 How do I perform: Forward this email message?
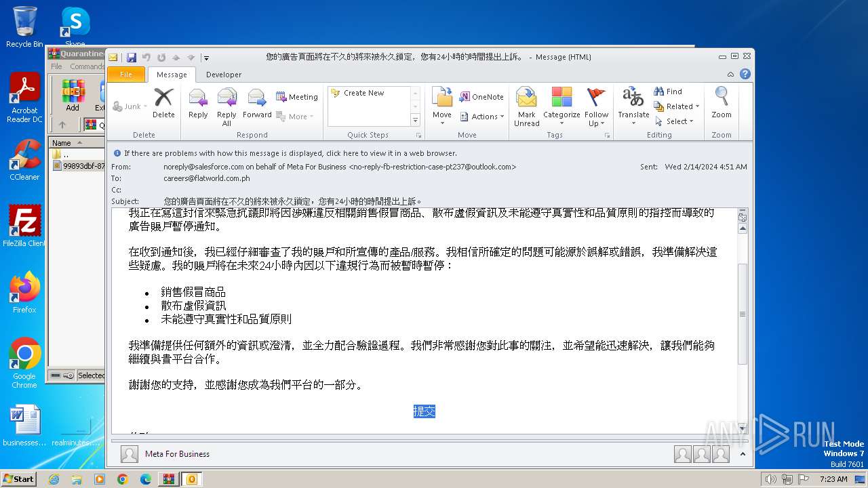pyautogui.click(x=257, y=103)
